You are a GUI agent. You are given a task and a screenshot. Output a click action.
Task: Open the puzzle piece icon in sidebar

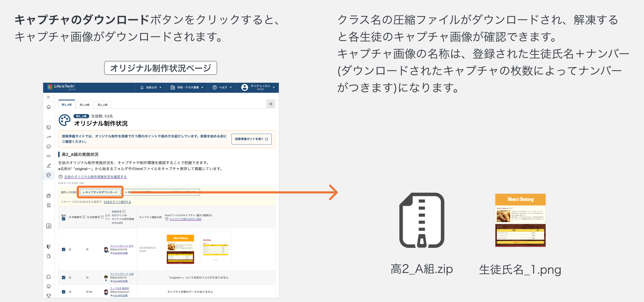point(48,277)
